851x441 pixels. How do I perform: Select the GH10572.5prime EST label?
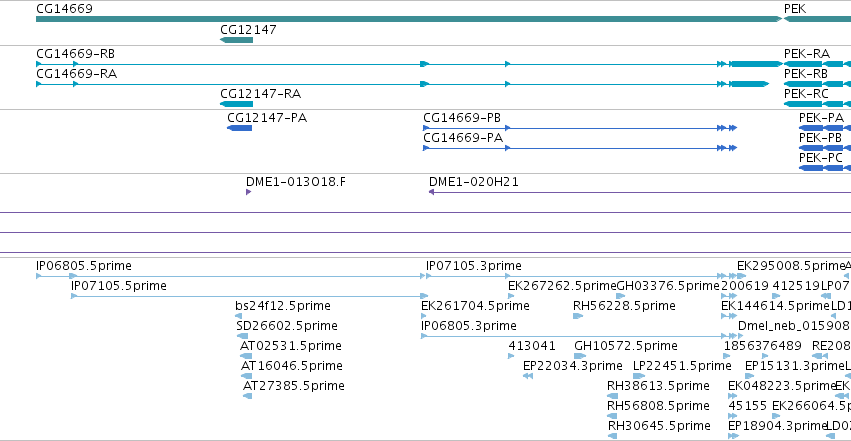point(625,346)
